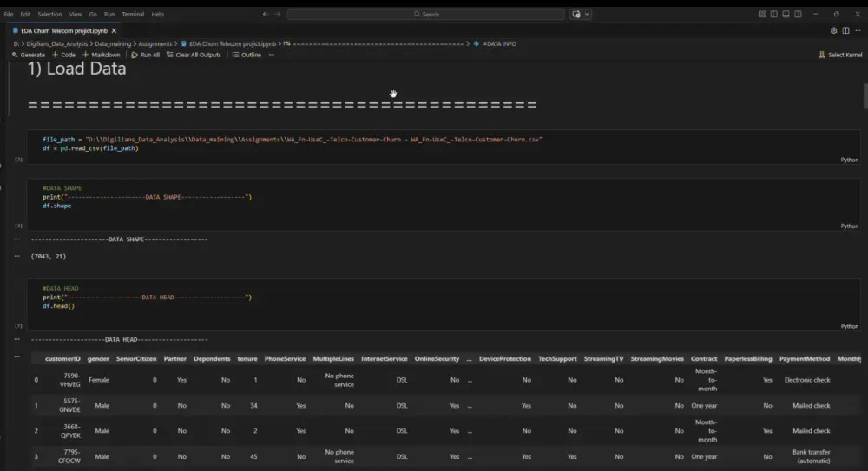Click the Data_maining breadcrumb
This screenshot has width=868, height=471.
point(113,43)
